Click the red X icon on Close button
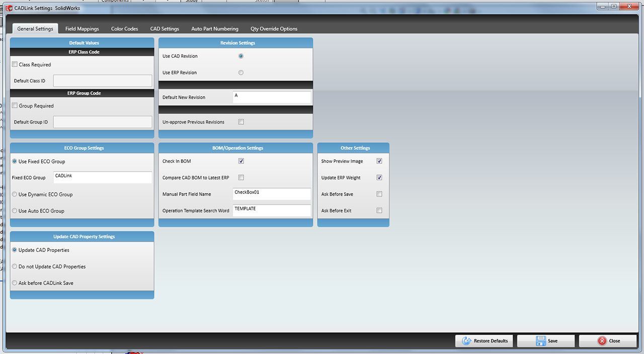The height and width of the screenshot is (354, 644). tap(602, 340)
